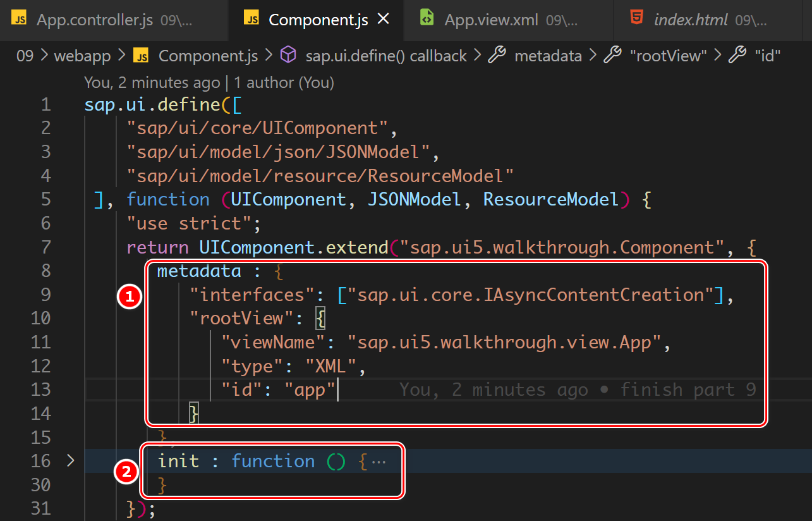
Task: Collapse the init function using the line 16 chevron
Action: point(70,461)
